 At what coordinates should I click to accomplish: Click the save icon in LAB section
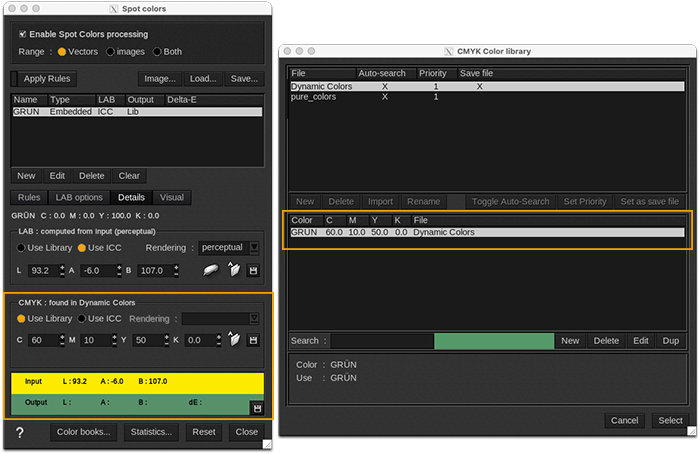pos(255,271)
